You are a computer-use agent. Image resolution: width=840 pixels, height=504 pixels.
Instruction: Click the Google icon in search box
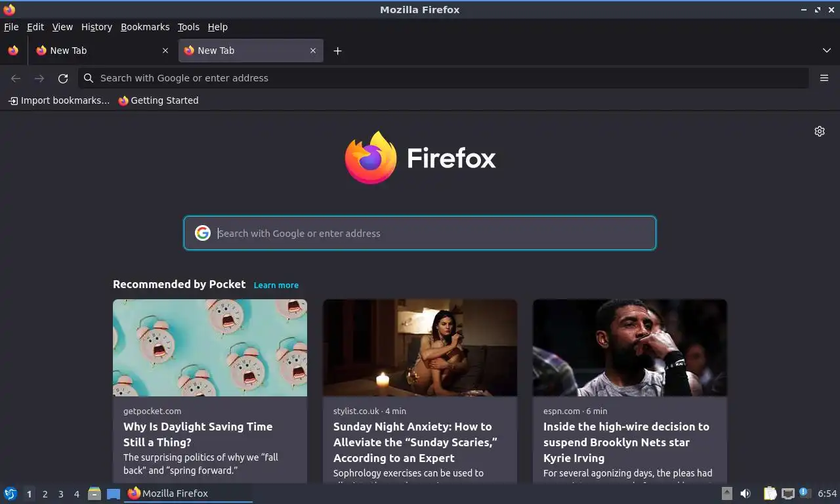coord(202,233)
